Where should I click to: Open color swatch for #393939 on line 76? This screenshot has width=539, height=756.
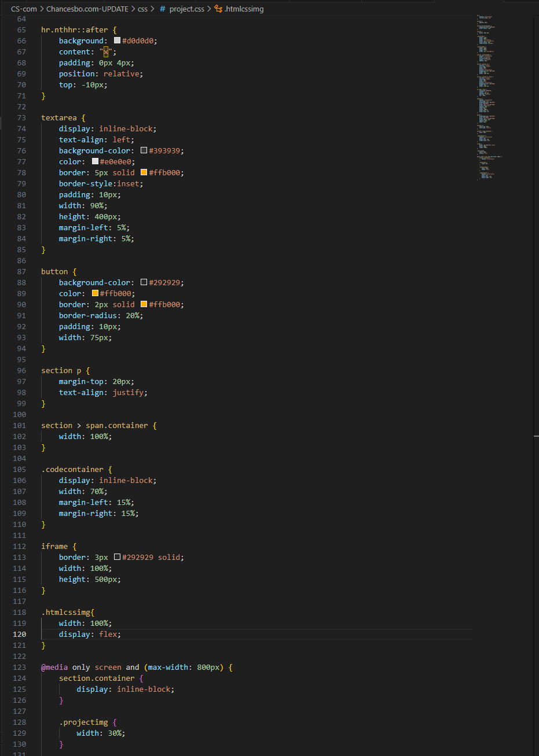coord(144,150)
